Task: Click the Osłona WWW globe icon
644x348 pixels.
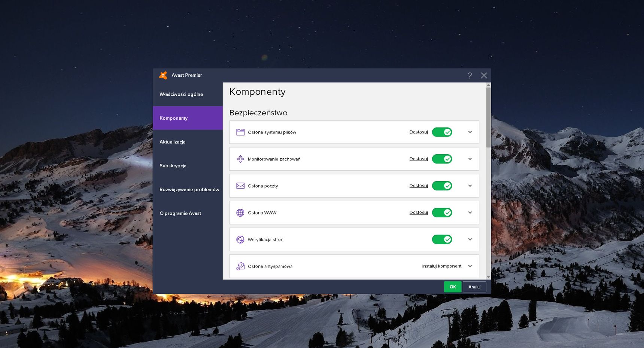Action: (240, 213)
